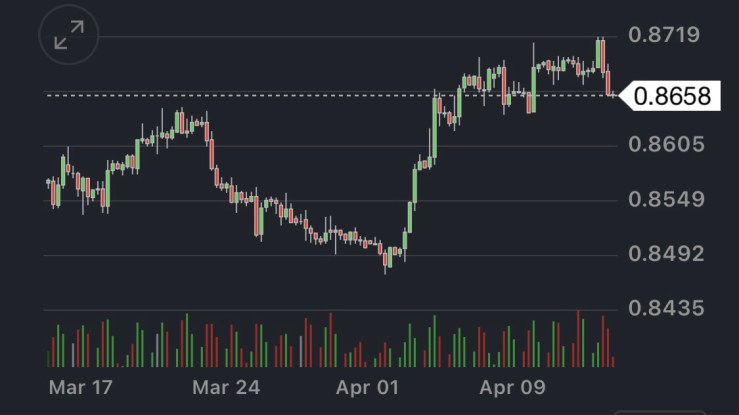The width and height of the screenshot is (739, 415).
Task: Click the 0.8492 price level label
Action: 663,253
